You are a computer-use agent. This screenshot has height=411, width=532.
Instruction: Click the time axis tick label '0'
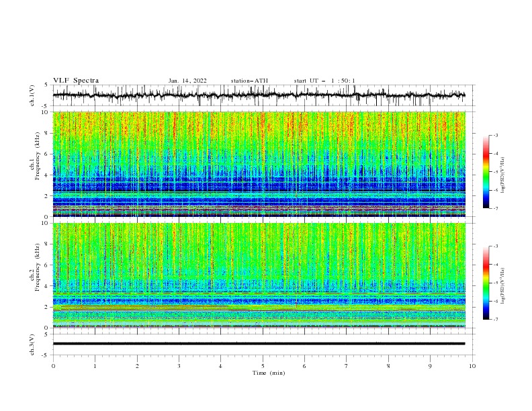pyautogui.click(x=53, y=366)
